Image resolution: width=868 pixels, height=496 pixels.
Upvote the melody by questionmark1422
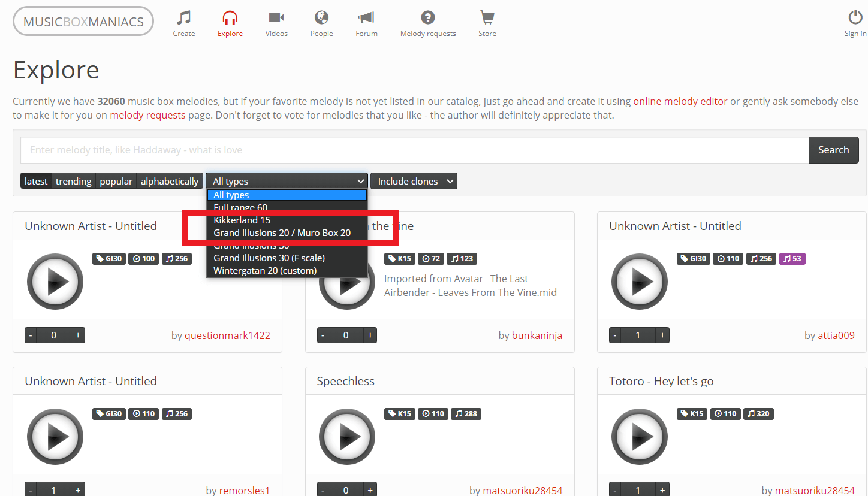coord(78,335)
